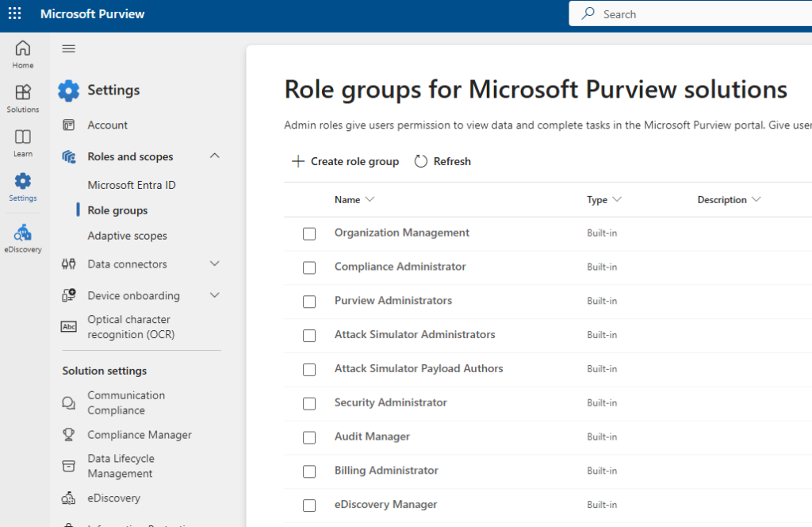
Task: Go to Adaptive scopes
Action: [x=128, y=236]
